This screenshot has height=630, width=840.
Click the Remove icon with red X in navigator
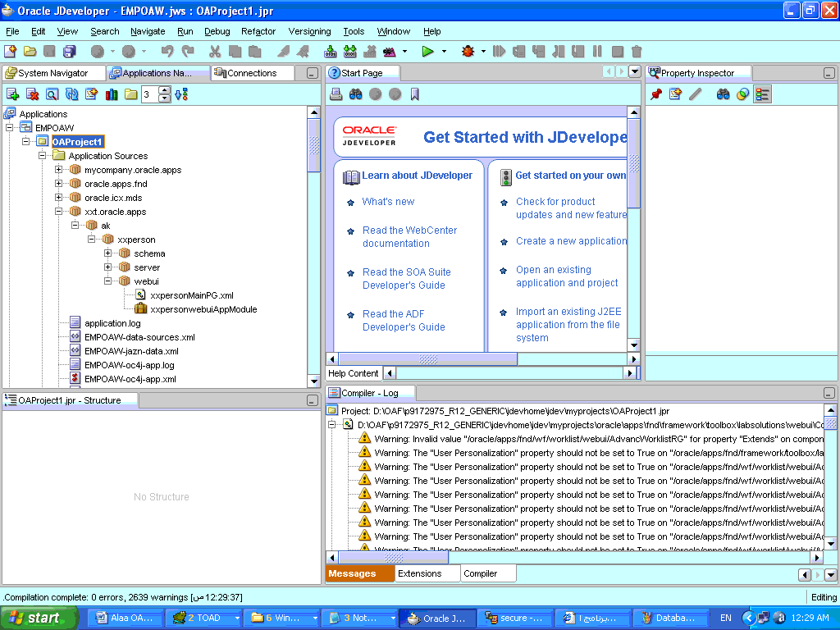(x=33, y=95)
